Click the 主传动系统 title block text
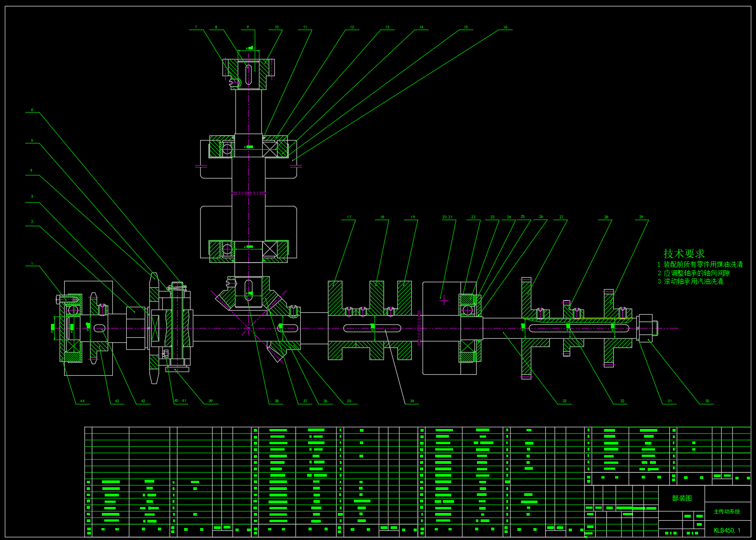The height and width of the screenshot is (540, 756). (727, 512)
